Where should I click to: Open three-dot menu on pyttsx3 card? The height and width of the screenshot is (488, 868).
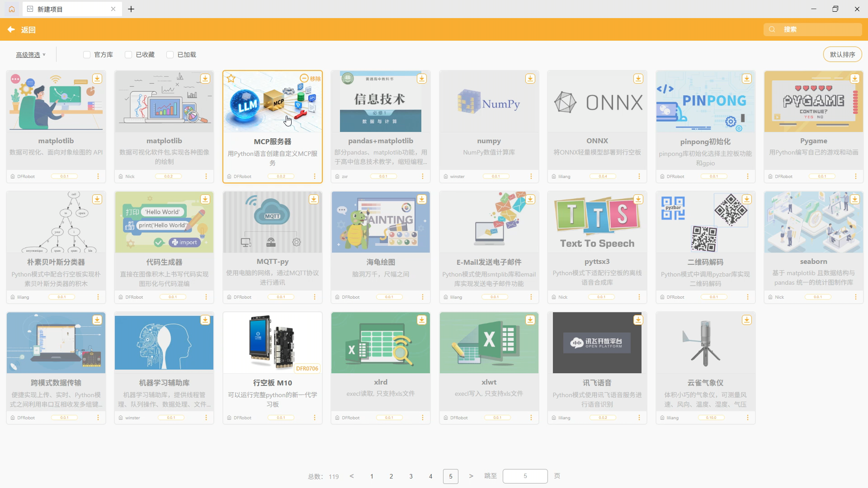click(639, 297)
